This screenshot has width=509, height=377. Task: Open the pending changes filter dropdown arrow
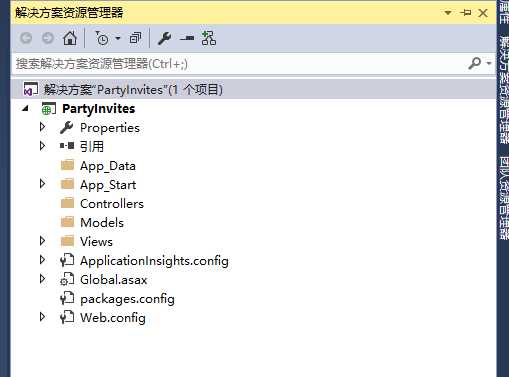[118, 38]
